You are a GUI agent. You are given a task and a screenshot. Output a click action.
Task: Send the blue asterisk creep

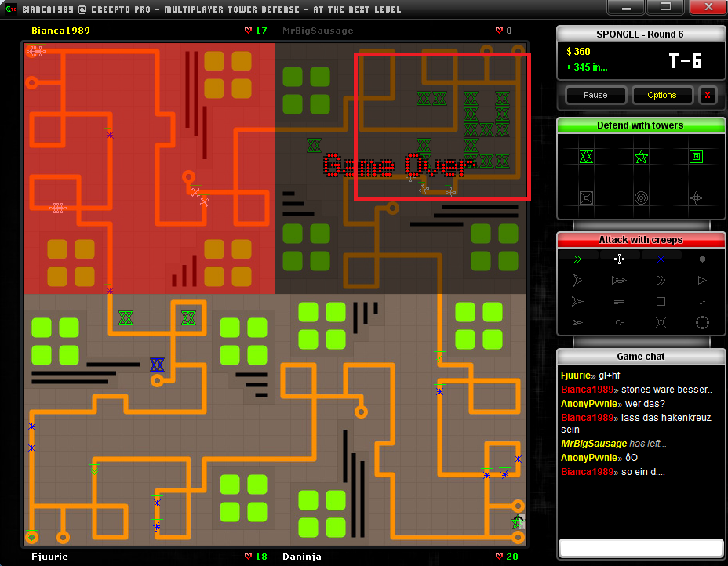[661, 259]
